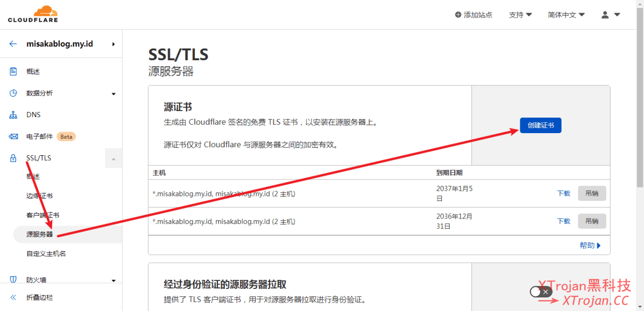
Task: Click the 创建证书 button
Action: pos(540,125)
